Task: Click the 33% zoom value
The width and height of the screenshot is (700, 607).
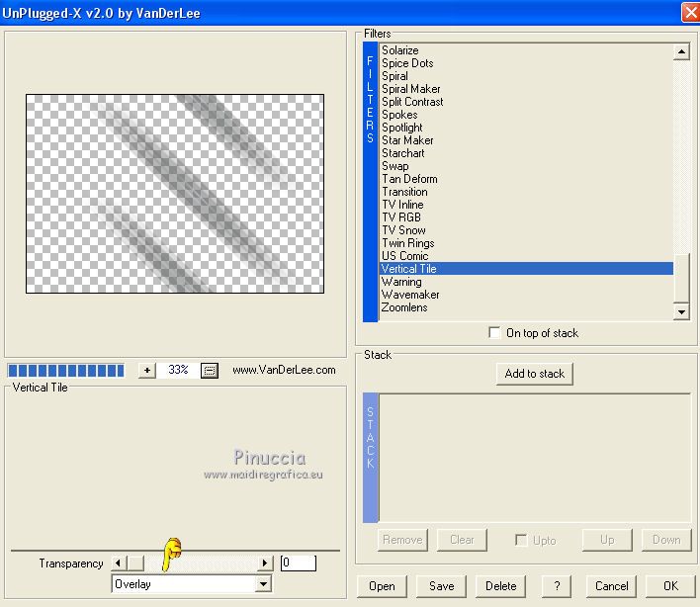Action: [178, 370]
